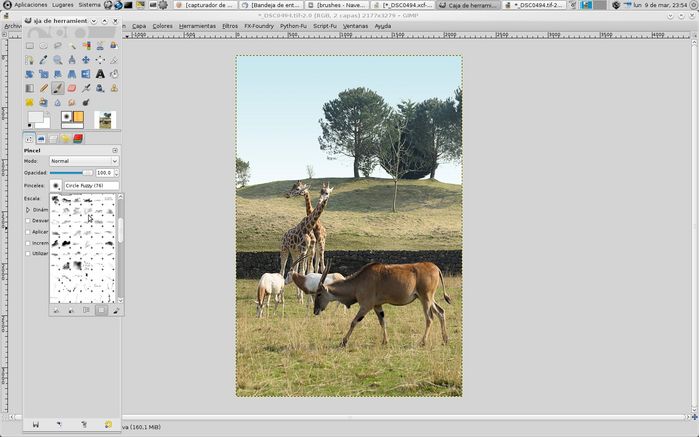The width and height of the screenshot is (699, 437).
Task: Select the Scissors Select tool
Action: click(x=100, y=45)
